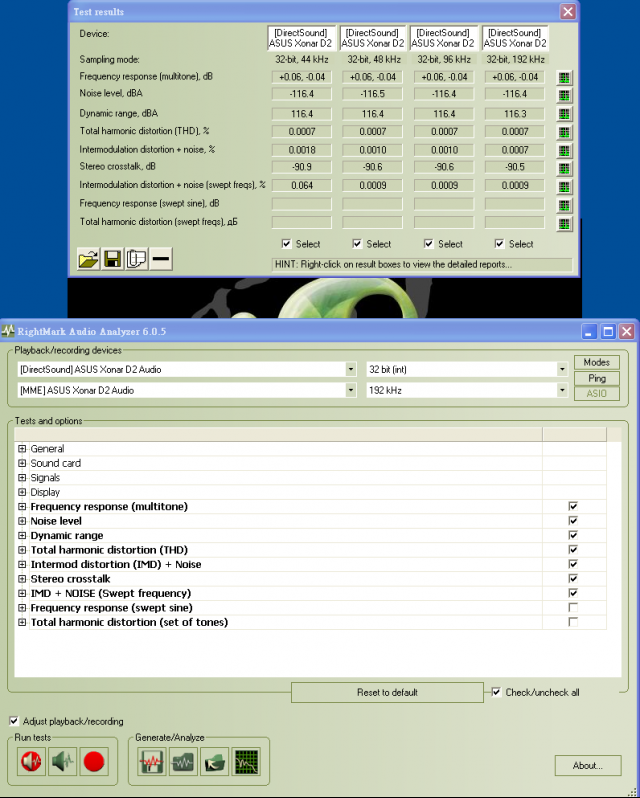The image size is (640, 798).
Task: Click IMD + noise value 0.0018
Action: 302,150
